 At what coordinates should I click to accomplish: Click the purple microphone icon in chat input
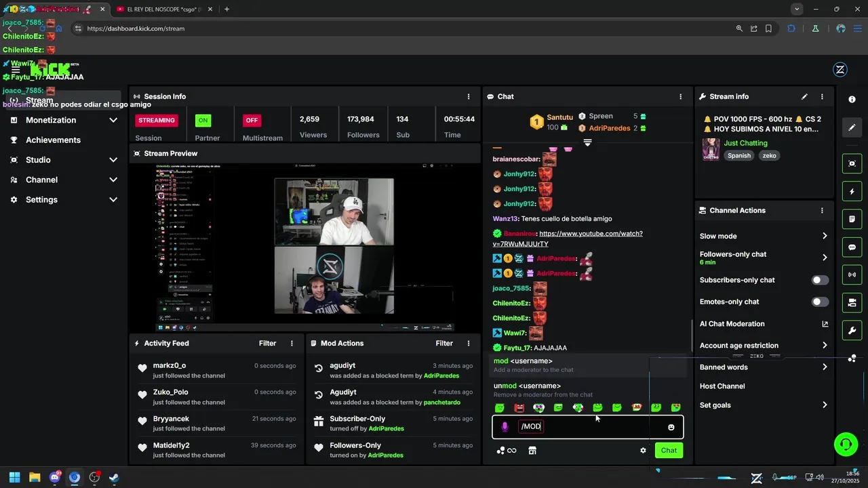(x=505, y=427)
